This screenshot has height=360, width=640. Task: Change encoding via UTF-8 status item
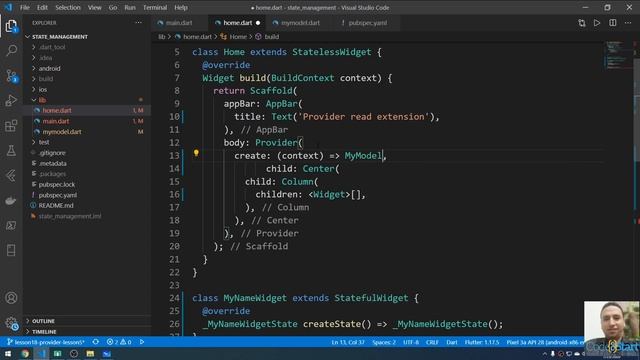[411, 342]
